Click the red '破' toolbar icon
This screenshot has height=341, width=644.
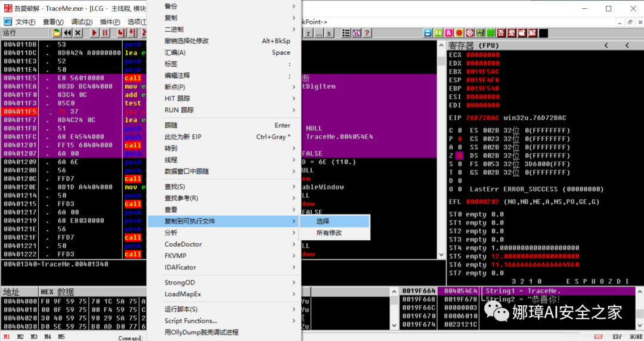[522, 33]
